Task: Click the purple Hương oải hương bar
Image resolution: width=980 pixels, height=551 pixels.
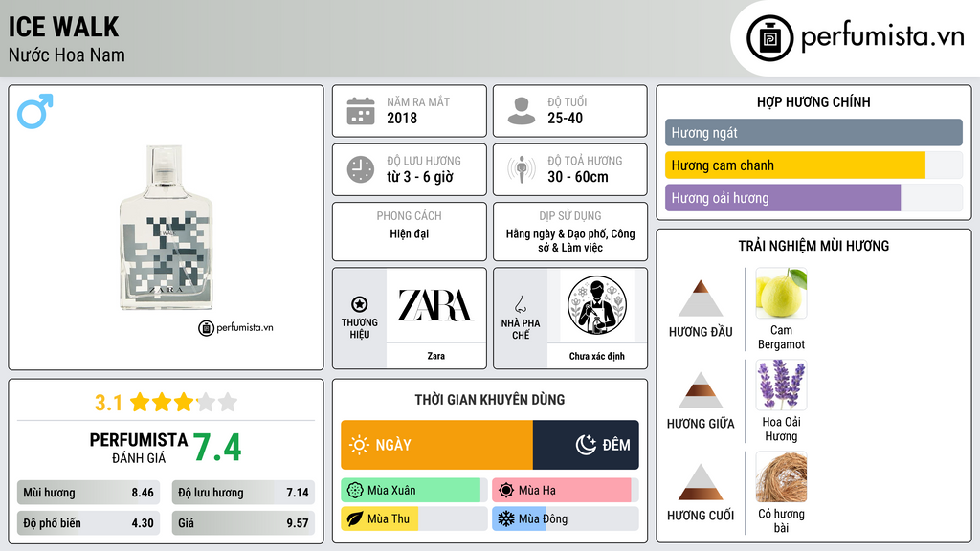Action: (x=783, y=198)
